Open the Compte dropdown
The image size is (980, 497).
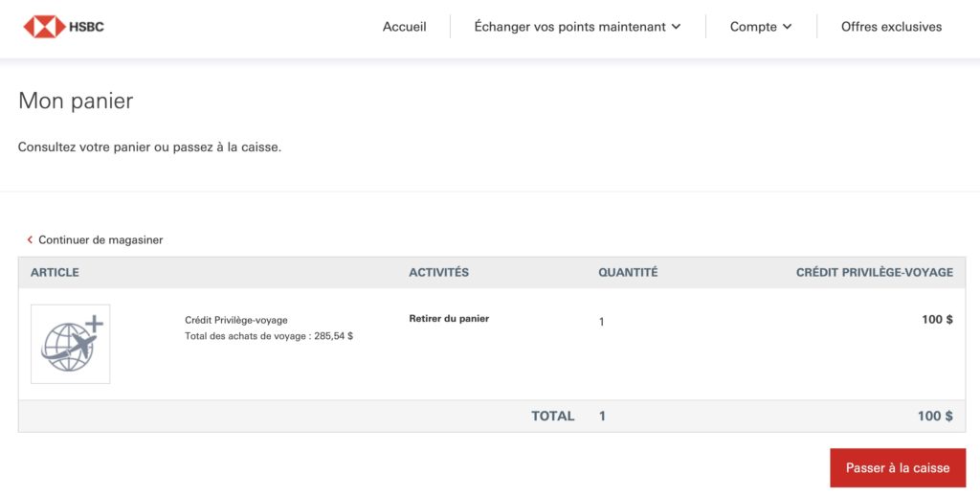point(761,27)
